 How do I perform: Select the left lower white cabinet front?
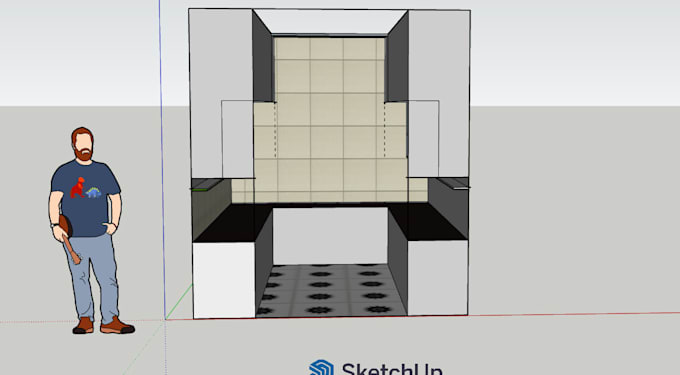tap(224, 280)
